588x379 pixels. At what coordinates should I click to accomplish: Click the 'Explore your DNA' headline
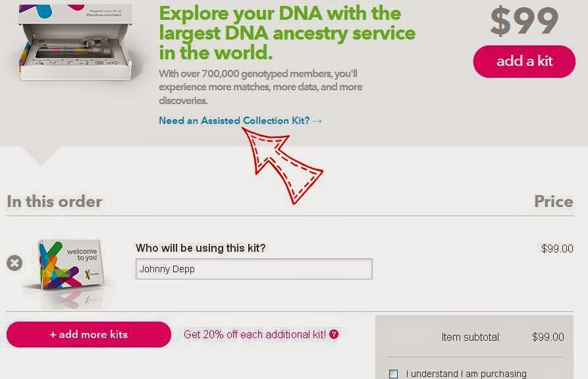coord(287,32)
